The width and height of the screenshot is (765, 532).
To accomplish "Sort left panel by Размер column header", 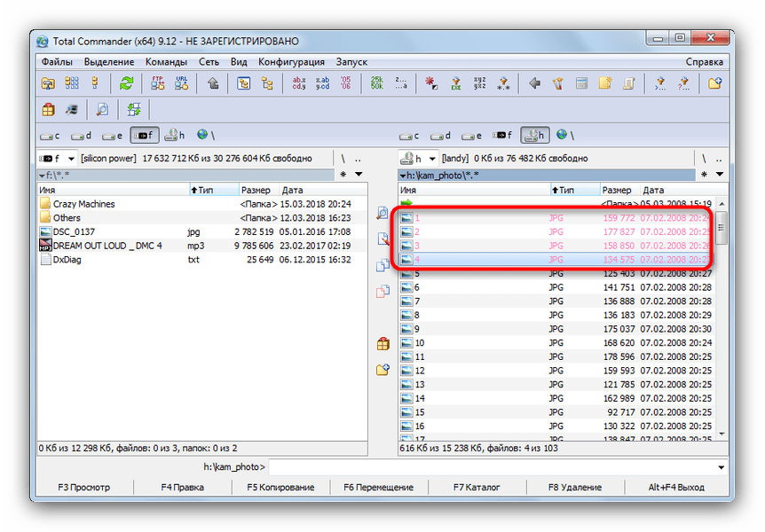I will coord(259,190).
